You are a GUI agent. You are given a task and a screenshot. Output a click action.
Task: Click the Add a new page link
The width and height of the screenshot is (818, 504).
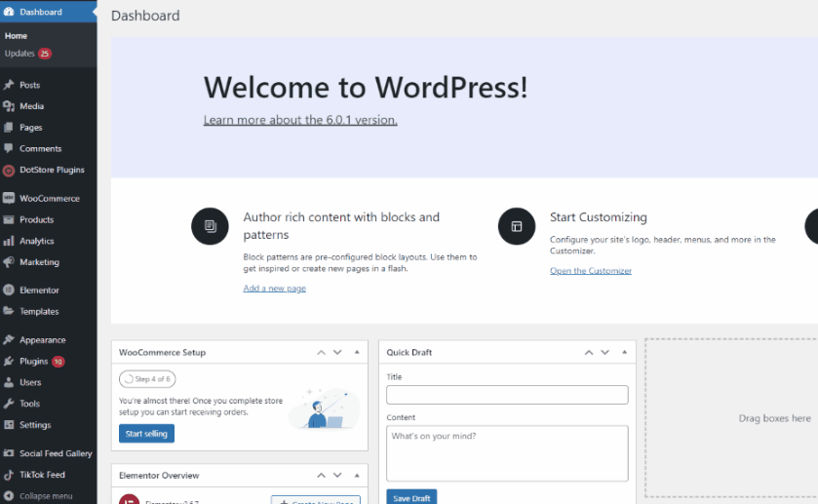(274, 288)
